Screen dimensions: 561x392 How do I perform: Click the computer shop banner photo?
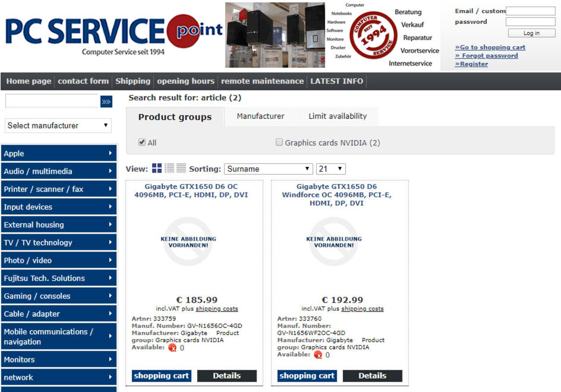click(x=275, y=35)
